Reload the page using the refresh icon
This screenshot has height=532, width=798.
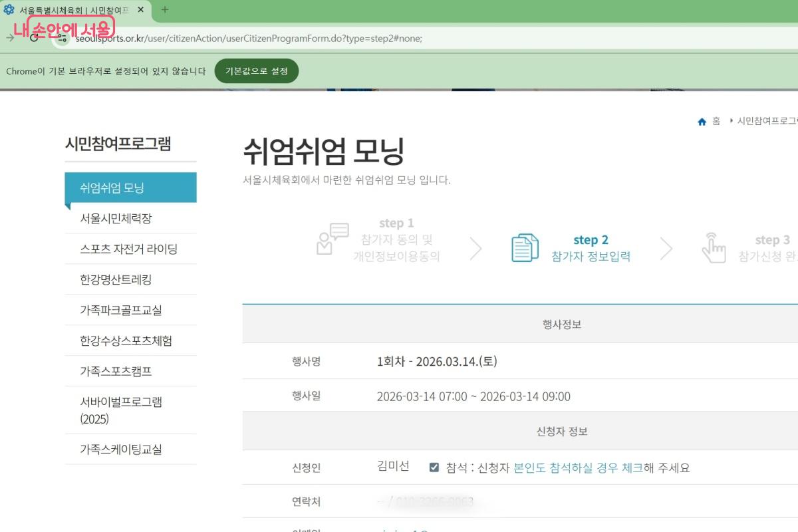(x=33, y=39)
